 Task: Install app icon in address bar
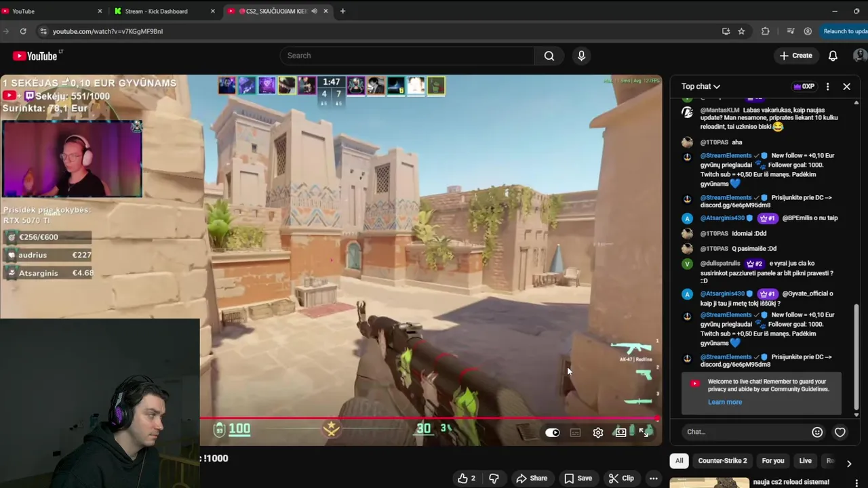[x=726, y=31]
